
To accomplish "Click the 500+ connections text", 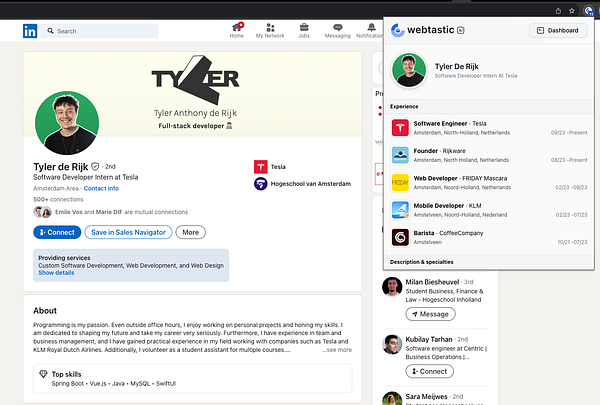I will (58, 199).
